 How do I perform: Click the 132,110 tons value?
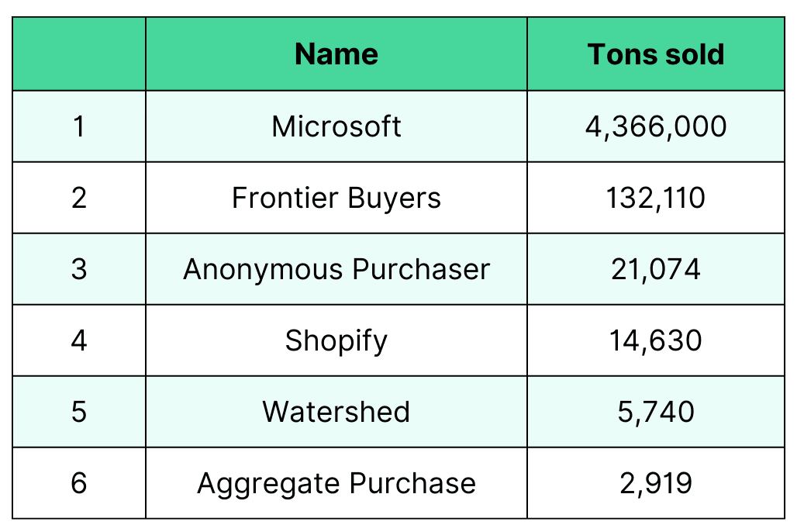coord(656,198)
